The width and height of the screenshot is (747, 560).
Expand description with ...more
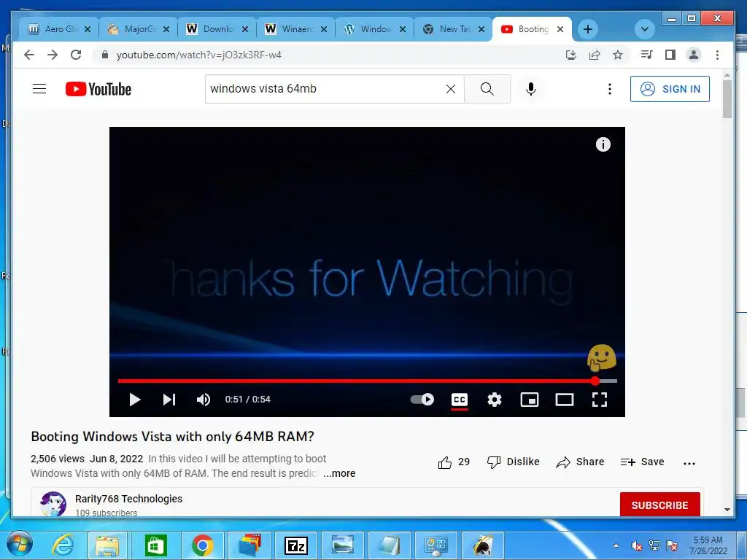(x=339, y=473)
